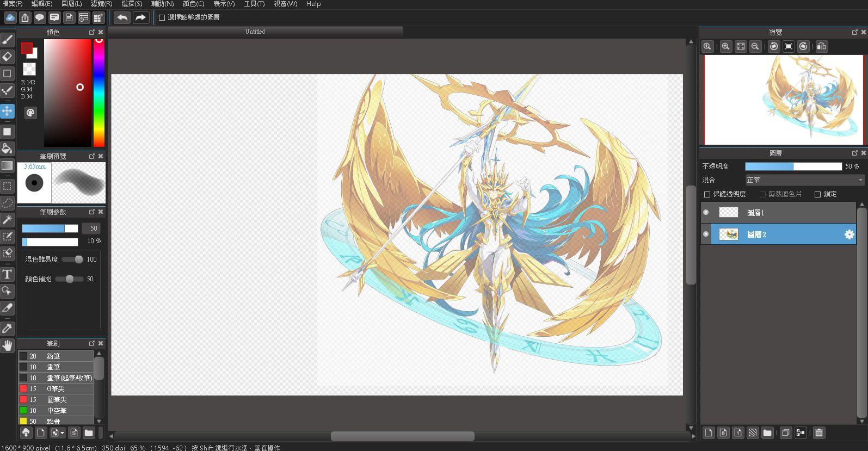
Task: Enable the 鎖定 layer lock checkbox
Action: point(817,194)
